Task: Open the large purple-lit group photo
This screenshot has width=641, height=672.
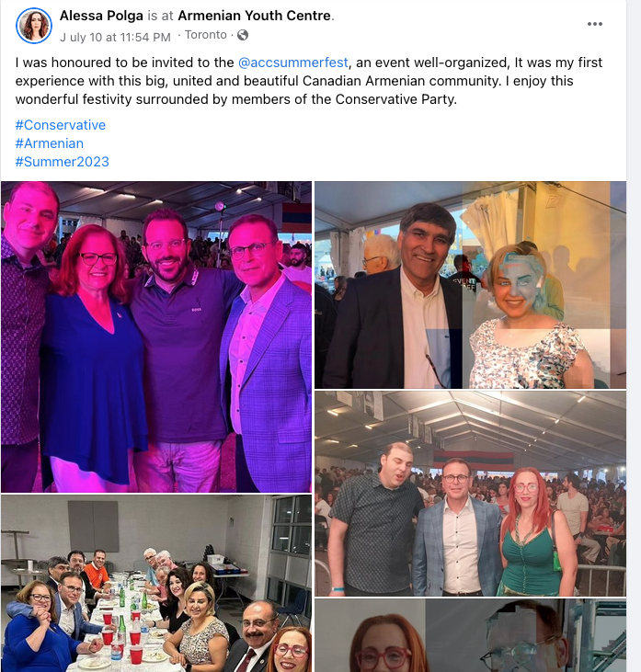Action: tap(156, 336)
